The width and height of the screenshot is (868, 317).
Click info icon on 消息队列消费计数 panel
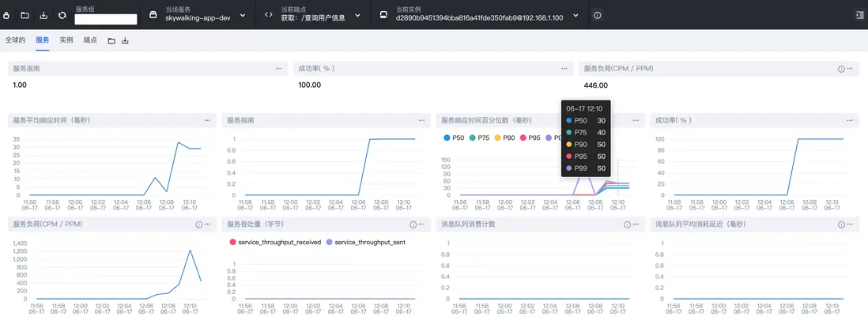pyautogui.click(x=627, y=225)
